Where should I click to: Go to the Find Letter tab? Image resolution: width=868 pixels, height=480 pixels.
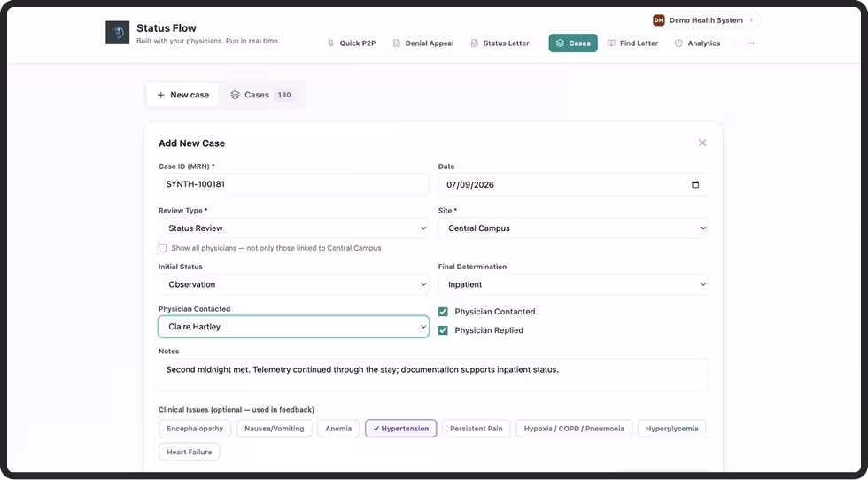632,43
